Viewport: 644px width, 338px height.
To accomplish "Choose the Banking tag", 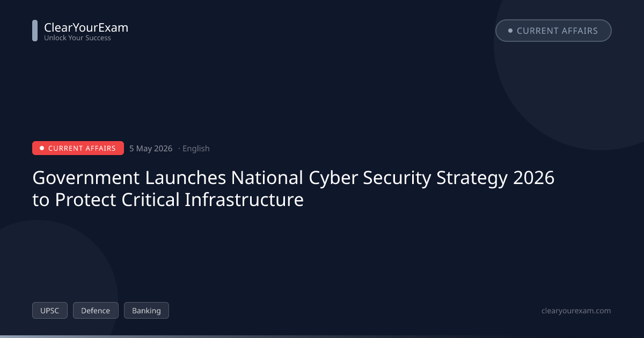I will 147,311.
